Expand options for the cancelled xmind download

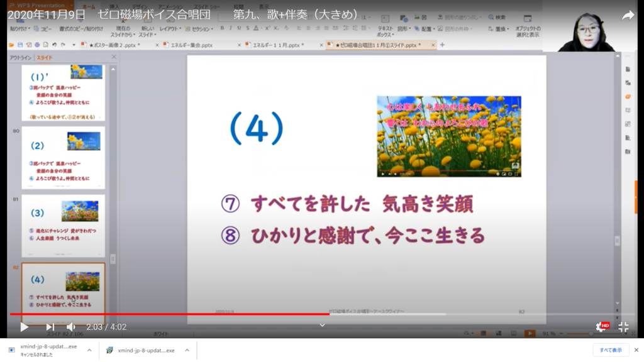[89, 350]
